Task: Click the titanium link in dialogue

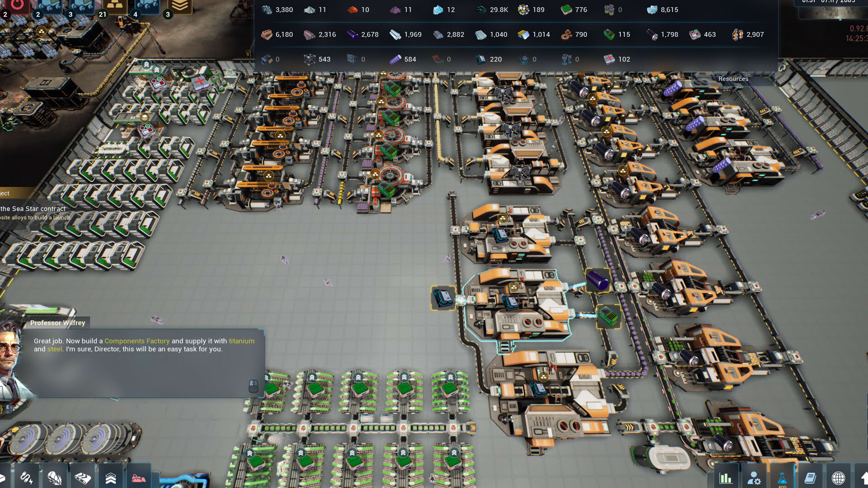Action: [241, 341]
